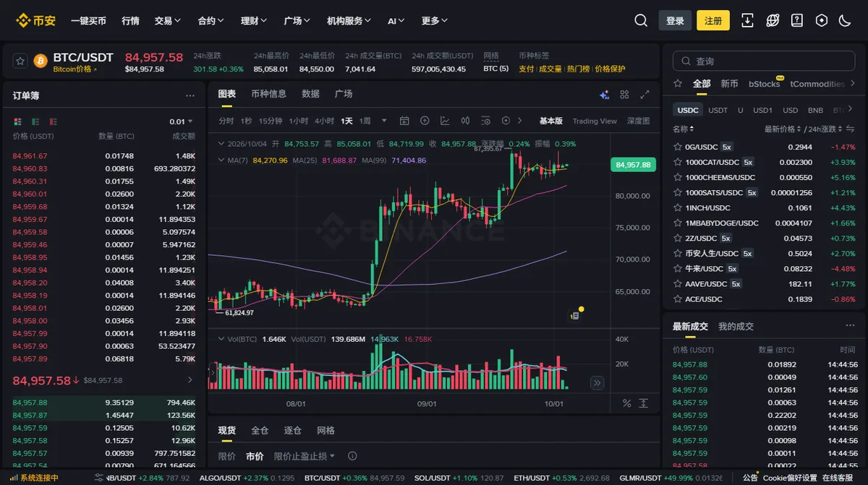Click the Binance logo

(x=35, y=20)
